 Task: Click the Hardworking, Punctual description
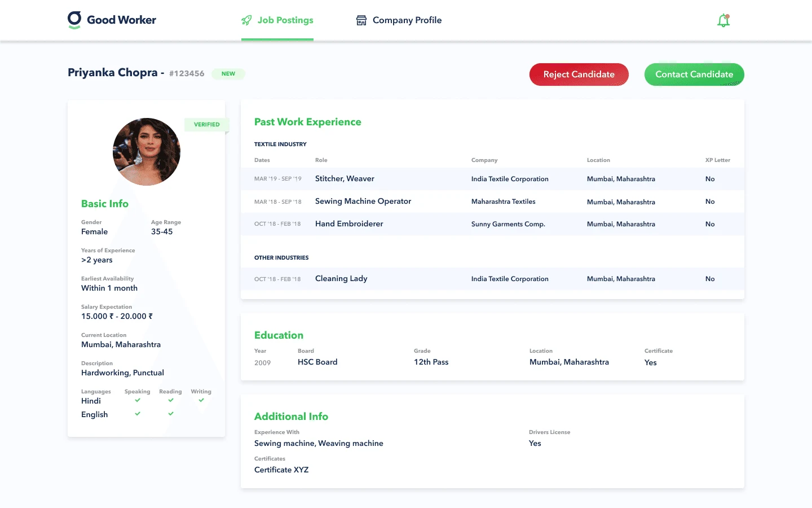122,373
